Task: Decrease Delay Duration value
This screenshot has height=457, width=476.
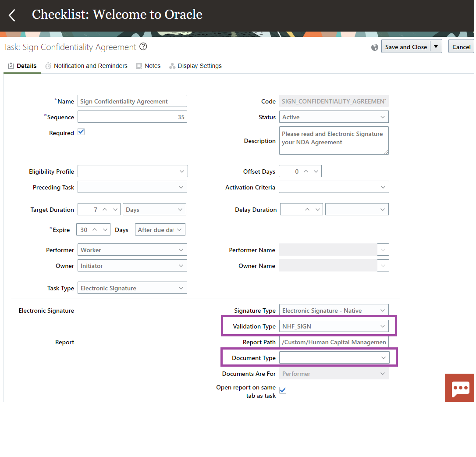Action: point(317,210)
